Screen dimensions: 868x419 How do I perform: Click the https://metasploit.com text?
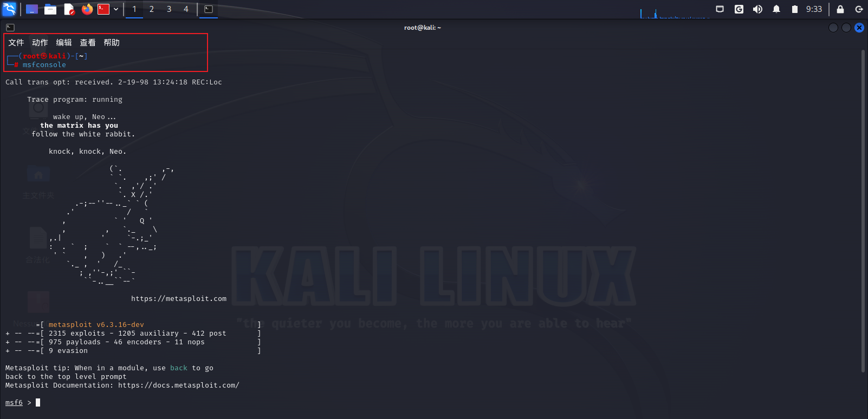coord(179,299)
